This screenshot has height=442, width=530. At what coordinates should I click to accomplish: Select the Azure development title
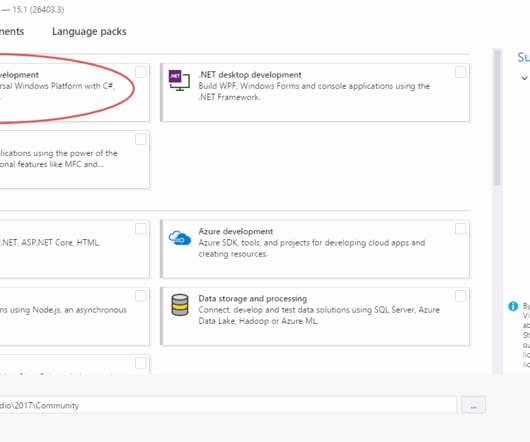[x=236, y=231]
